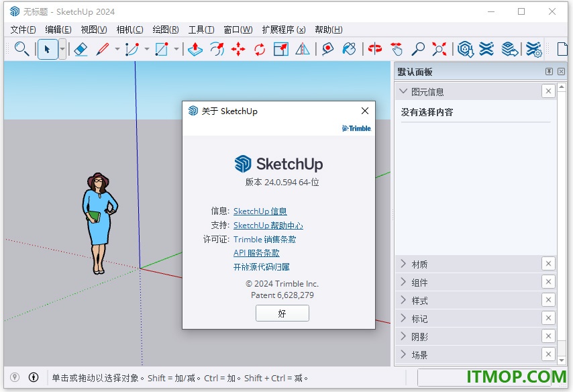Pick the Flip tool
The width and height of the screenshot is (573, 392).
tap(303, 49)
